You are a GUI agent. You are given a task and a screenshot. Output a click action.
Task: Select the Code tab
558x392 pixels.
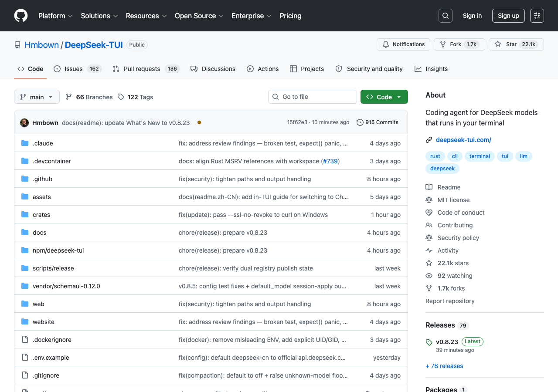(x=31, y=69)
